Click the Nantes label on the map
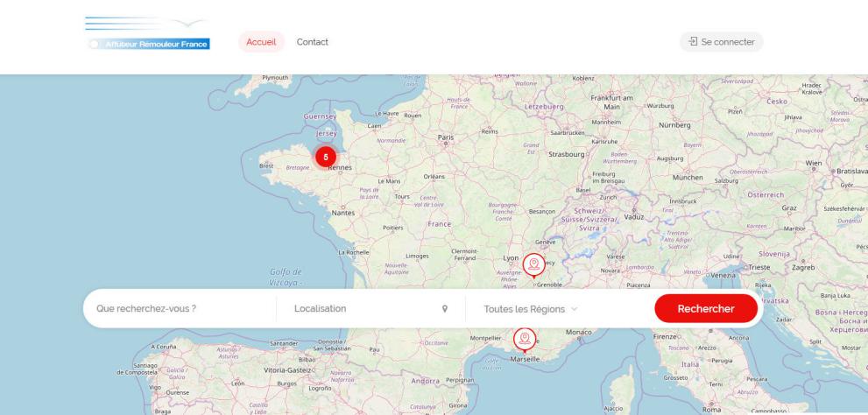868x415 pixels. [343, 212]
